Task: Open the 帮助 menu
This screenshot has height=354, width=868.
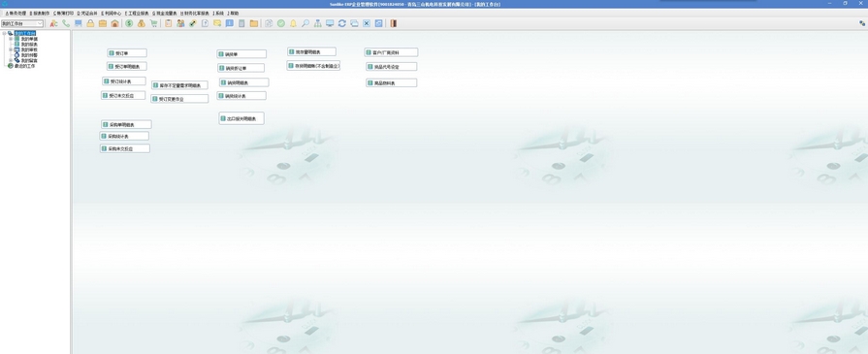Action: click(x=233, y=13)
